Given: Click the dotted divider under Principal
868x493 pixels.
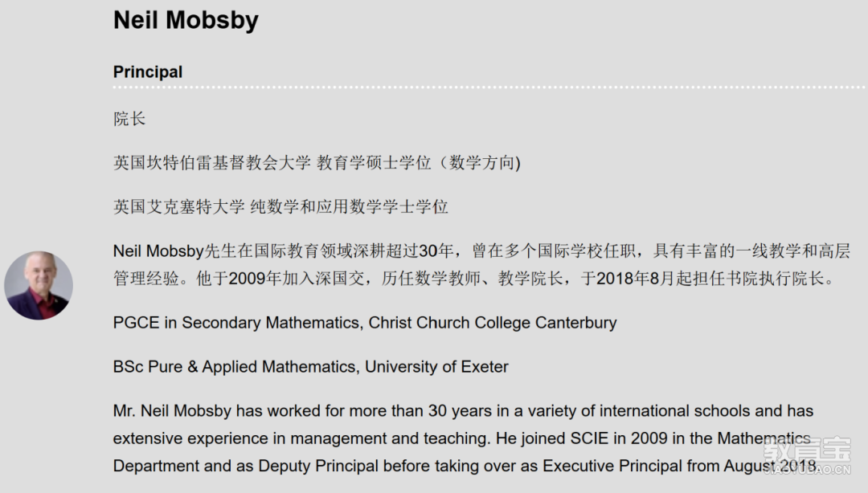Looking at the screenshot, I should (x=489, y=87).
